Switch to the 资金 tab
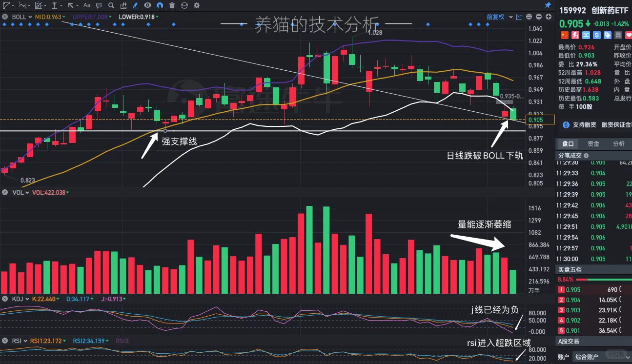Screen dimensions: 632x364 [x=593, y=143]
